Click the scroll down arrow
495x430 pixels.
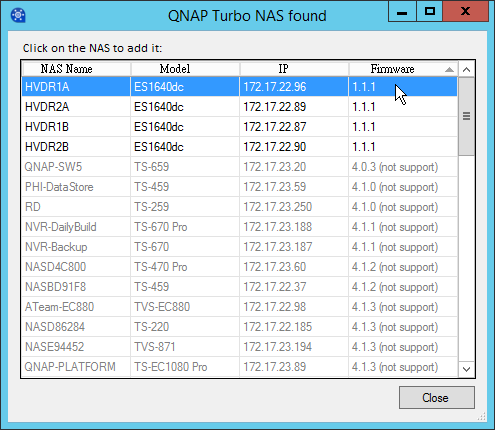click(x=466, y=369)
